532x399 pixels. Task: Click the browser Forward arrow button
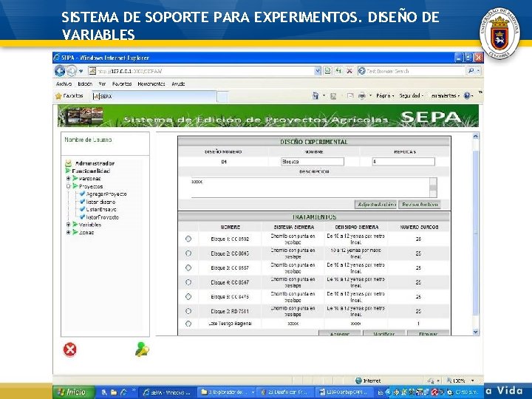pos(71,71)
